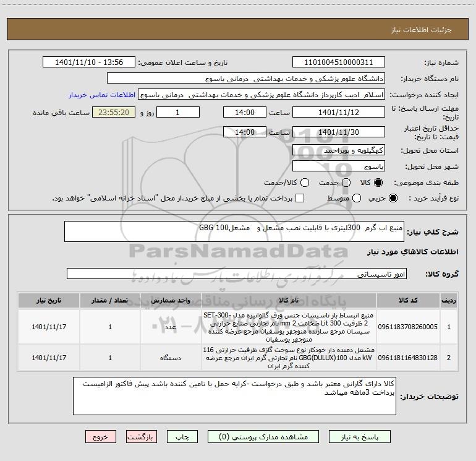
Task: Click the quantity cell in row 2
Action: pos(110,358)
